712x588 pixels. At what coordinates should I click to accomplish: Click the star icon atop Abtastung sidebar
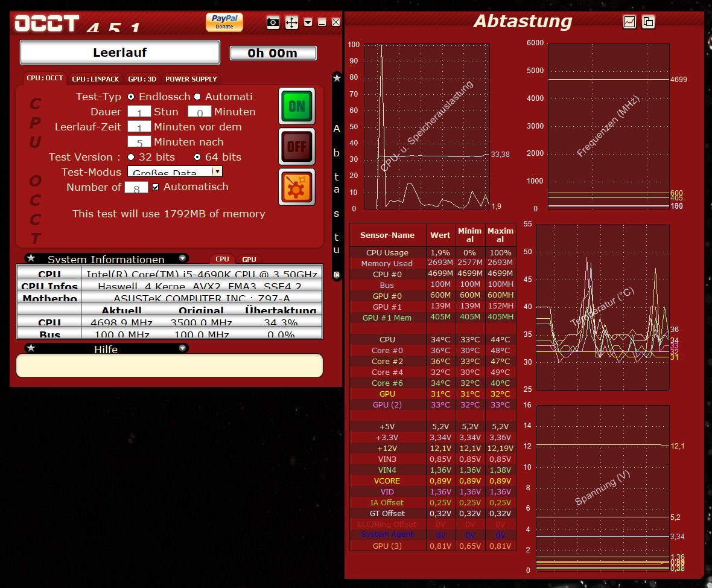337,78
